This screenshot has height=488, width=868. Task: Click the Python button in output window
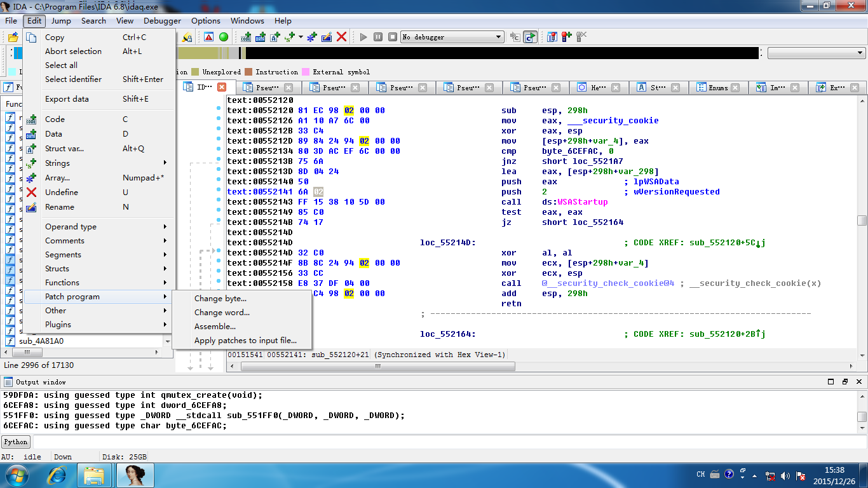[x=16, y=442]
